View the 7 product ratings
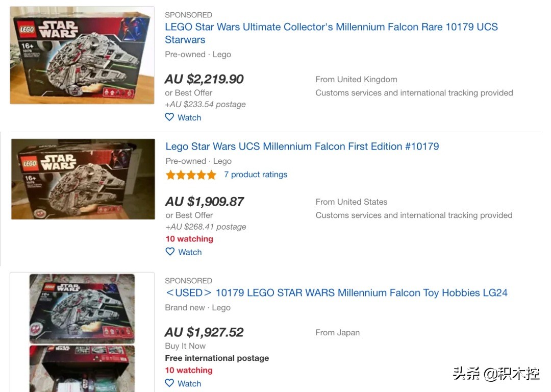 [x=256, y=175]
